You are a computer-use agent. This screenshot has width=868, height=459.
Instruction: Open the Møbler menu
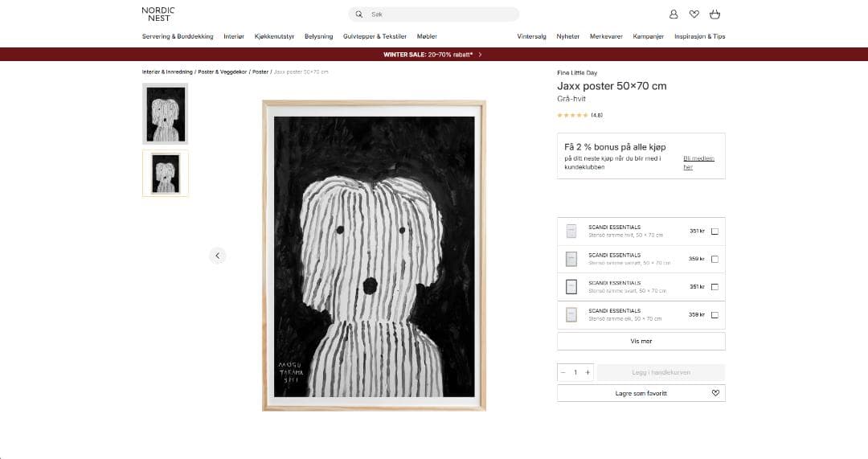[427, 36]
